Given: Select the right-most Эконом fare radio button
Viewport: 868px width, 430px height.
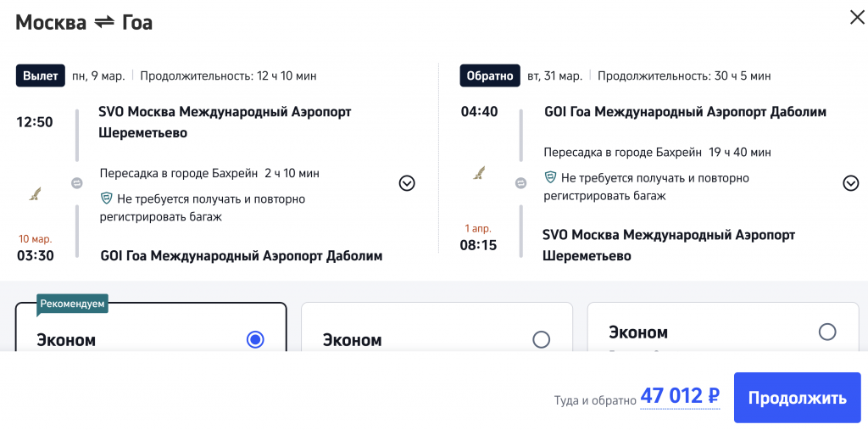Looking at the screenshot, I should [827, 332].
